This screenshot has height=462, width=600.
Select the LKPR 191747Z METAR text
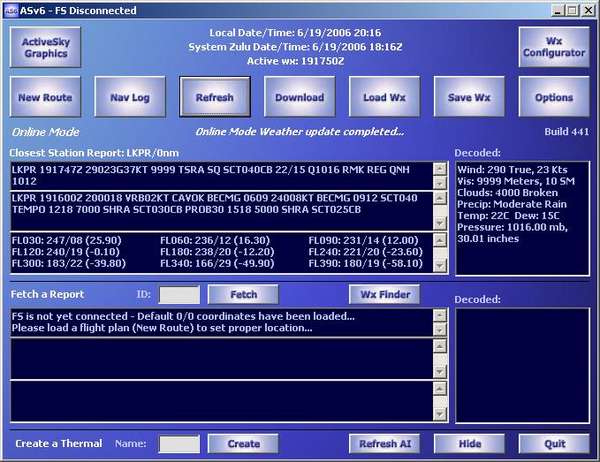(210, 175)
